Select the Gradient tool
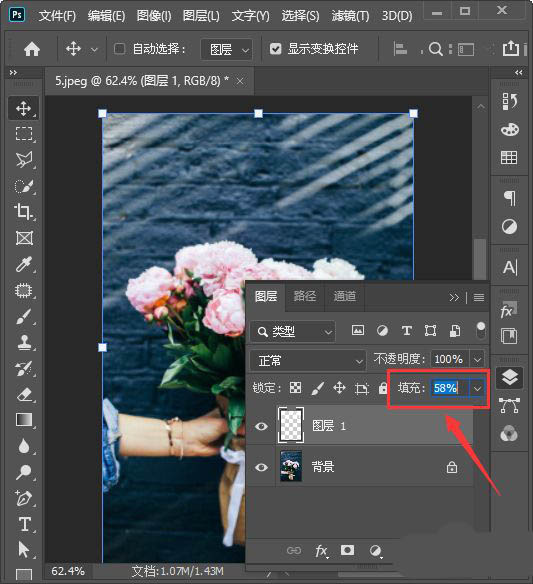The height and width of the screenshot is (584, 533). coord(24,420)
